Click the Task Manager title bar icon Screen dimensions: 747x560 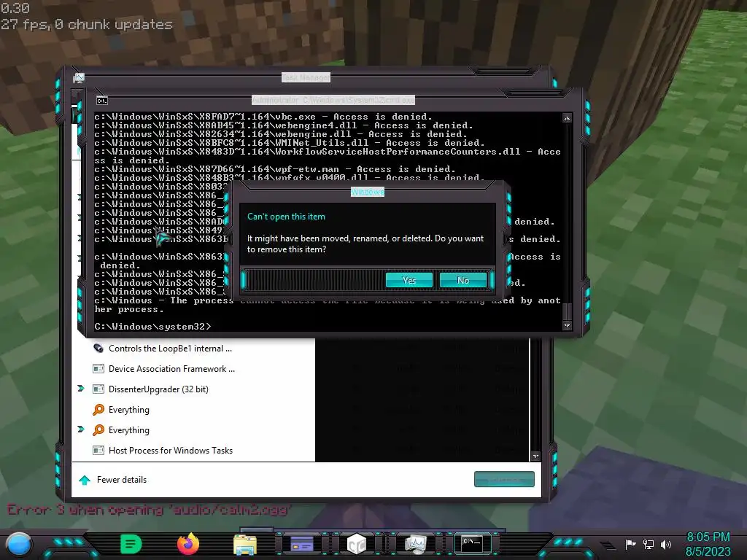click(79, 77)
